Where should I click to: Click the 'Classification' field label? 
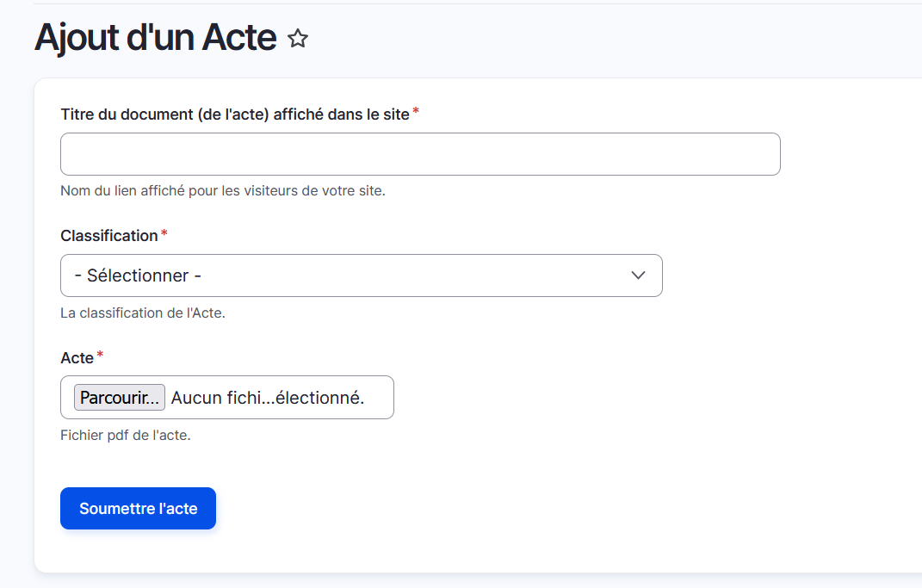point(109,236)
